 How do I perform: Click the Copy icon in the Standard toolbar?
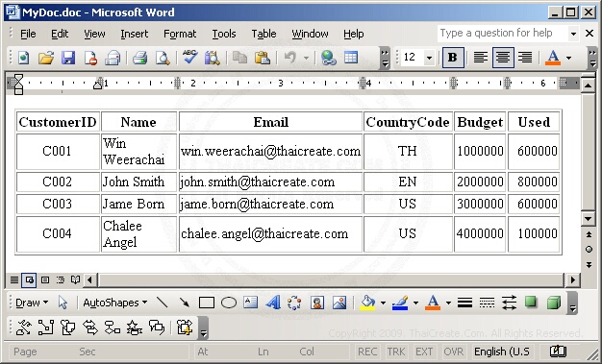(239, 58)
